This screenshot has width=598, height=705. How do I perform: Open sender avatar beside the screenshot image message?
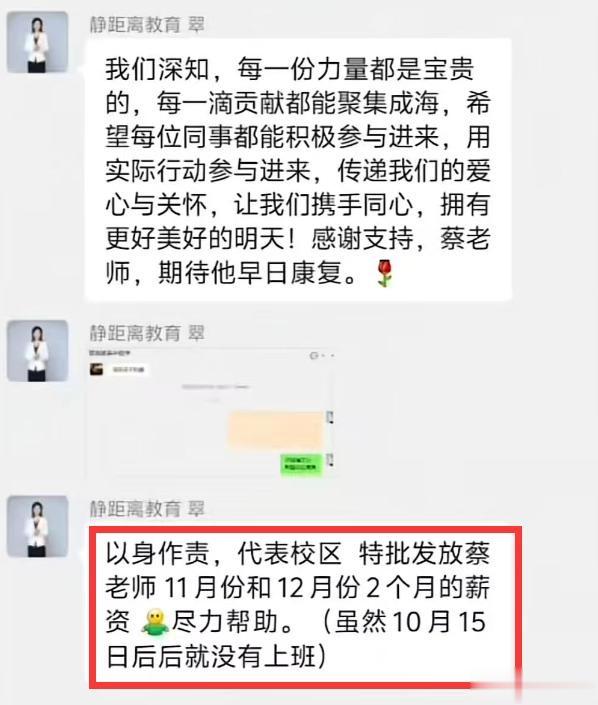[x=37, y=351]
